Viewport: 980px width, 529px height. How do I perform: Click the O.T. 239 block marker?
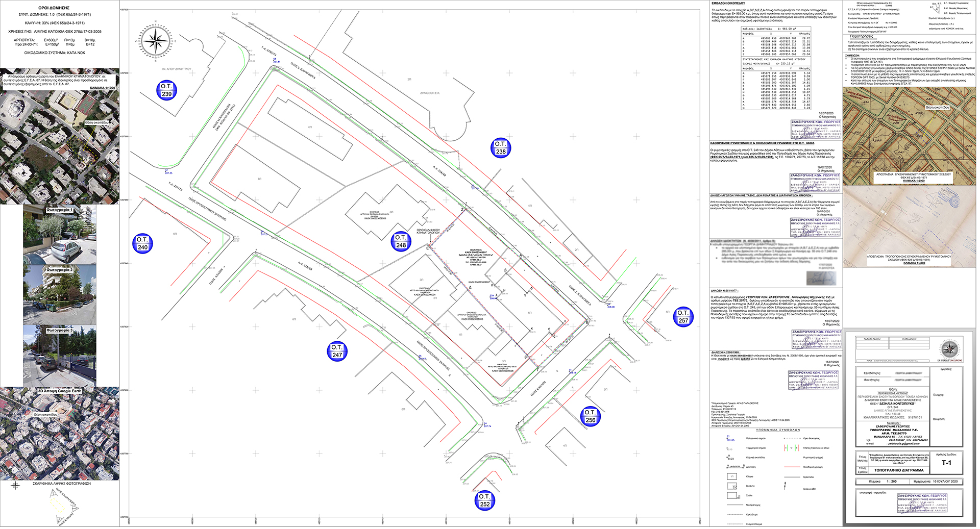tap(167, 90)
